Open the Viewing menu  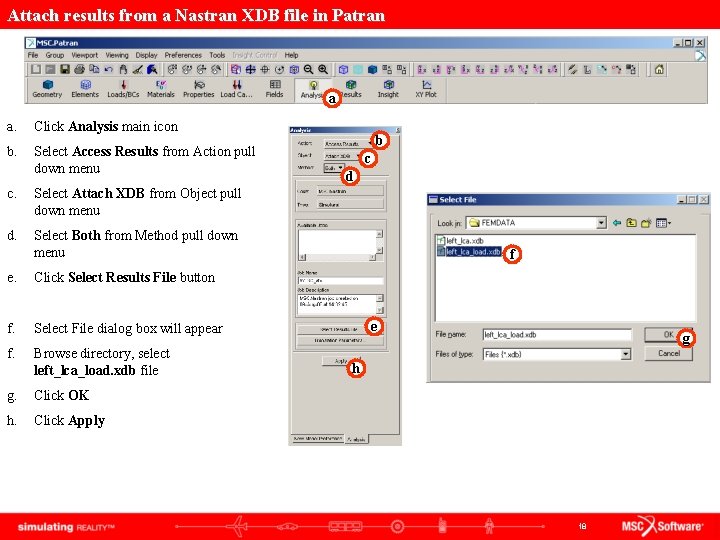pos(117,55)
